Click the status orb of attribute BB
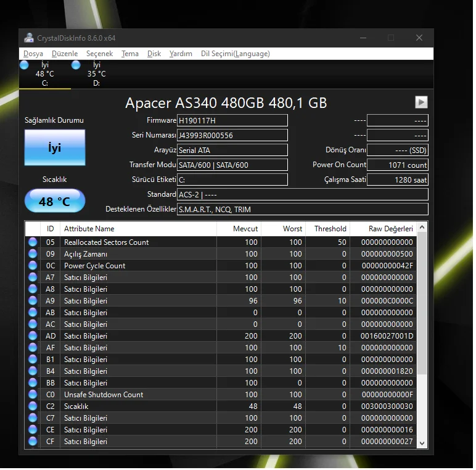This screenshot has height=470, width=476. 33,382
